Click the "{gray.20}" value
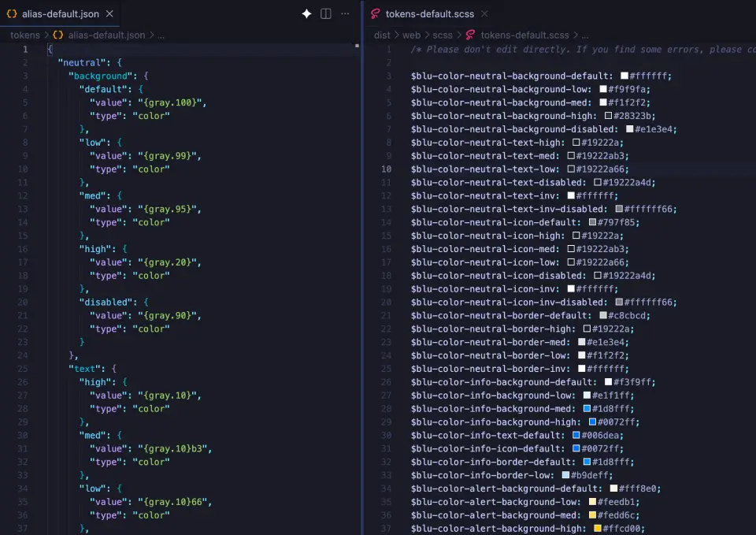756x535 pixels. click(x=167, y=262)
